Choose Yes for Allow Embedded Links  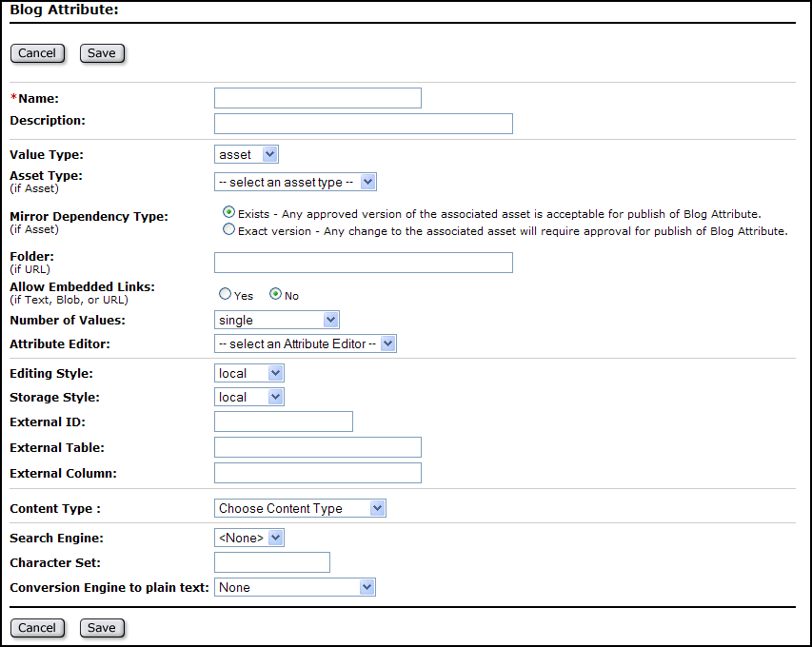225,294
